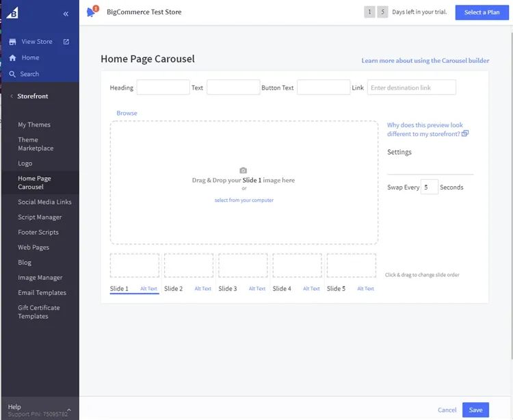Open Footer Scripts
Image resolution: width=513 pixels, height=420 pixels.
(38, 233)
